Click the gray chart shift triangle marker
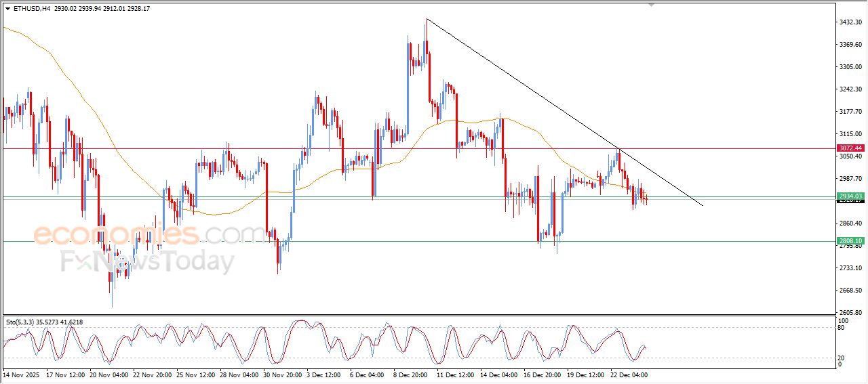The height and width of the screenshot is (384, 868). pyautogui.click(x=652, y=5)
